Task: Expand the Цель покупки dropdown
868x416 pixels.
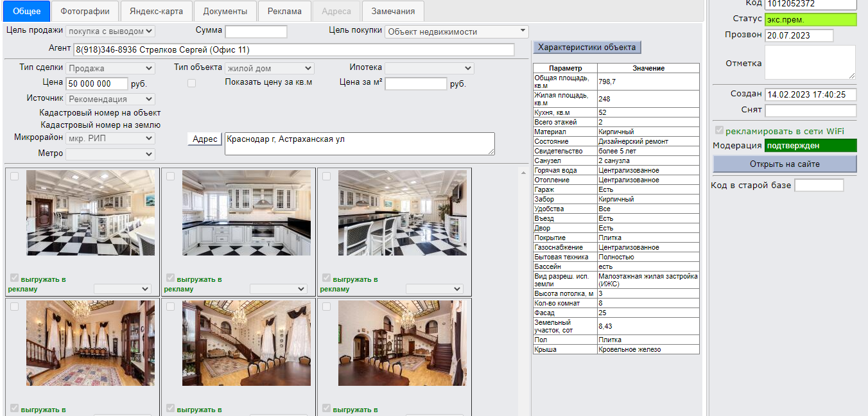Action: (456, 31)
